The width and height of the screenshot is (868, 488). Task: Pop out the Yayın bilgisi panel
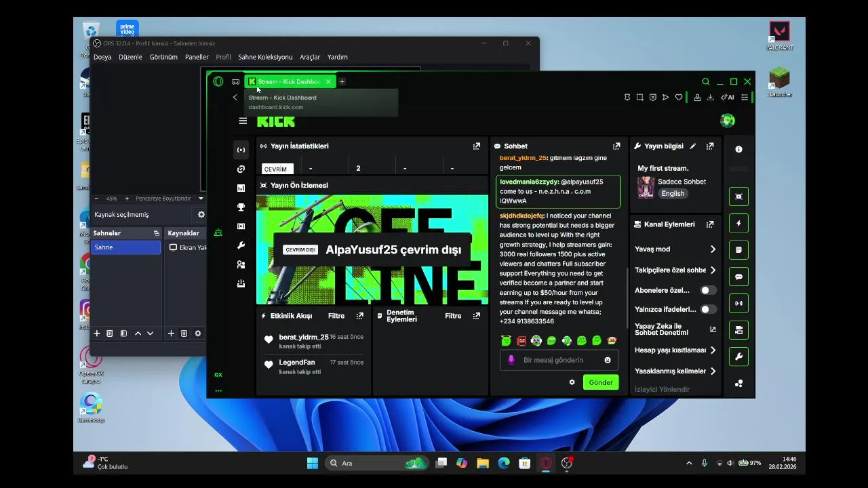point(710,146)
